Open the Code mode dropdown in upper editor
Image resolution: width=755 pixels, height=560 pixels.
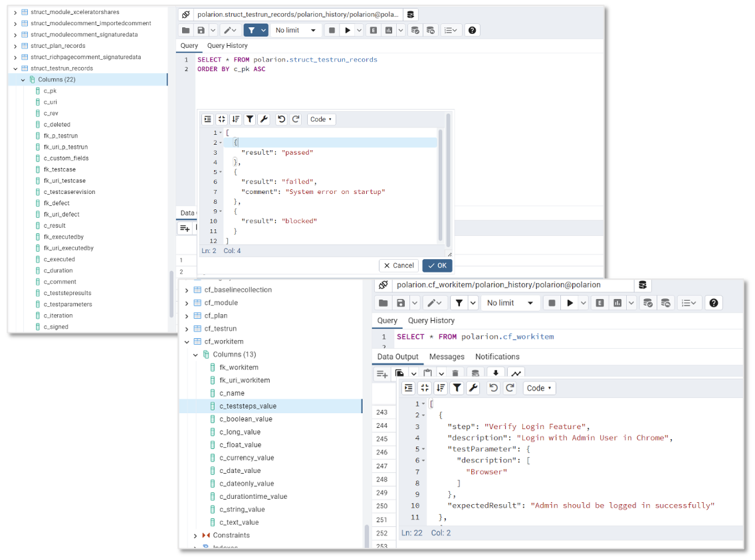pyautogui.click(x=321, y=120)
